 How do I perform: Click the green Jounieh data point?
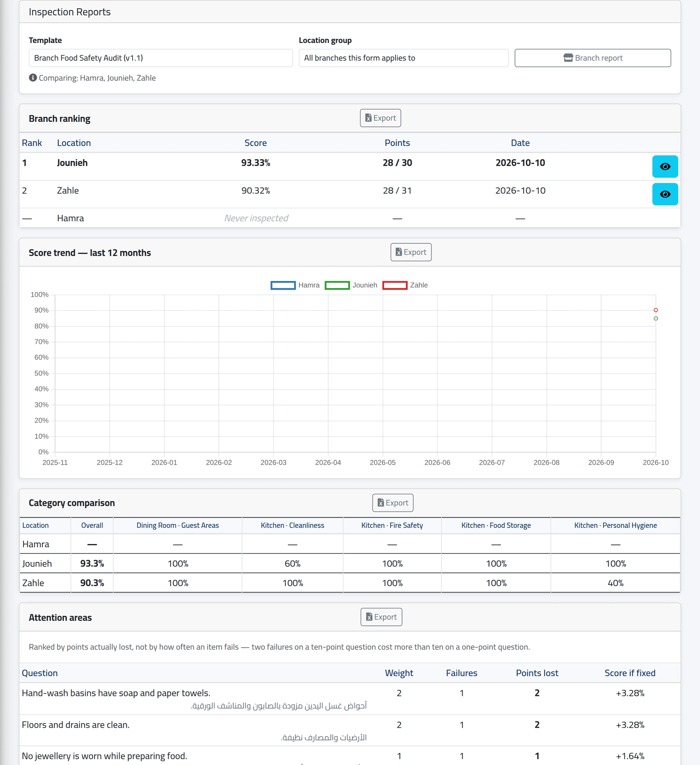tap(656, 319)
